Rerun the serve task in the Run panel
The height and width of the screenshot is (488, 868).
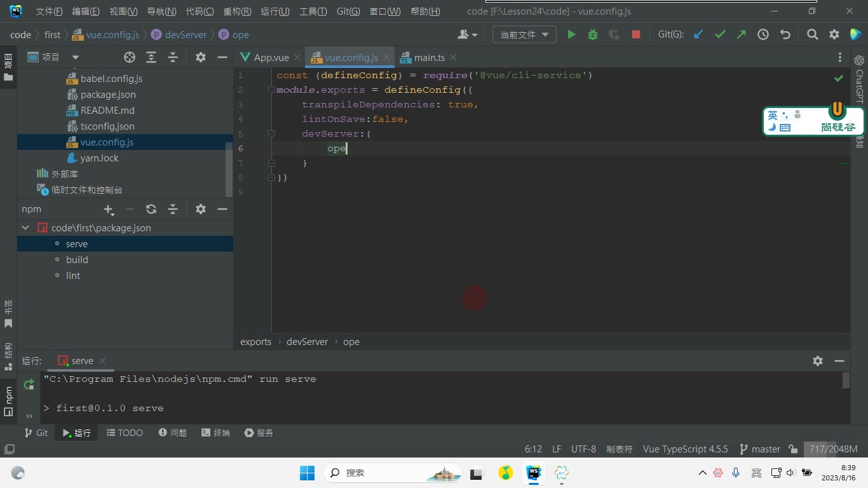point(29,384)
